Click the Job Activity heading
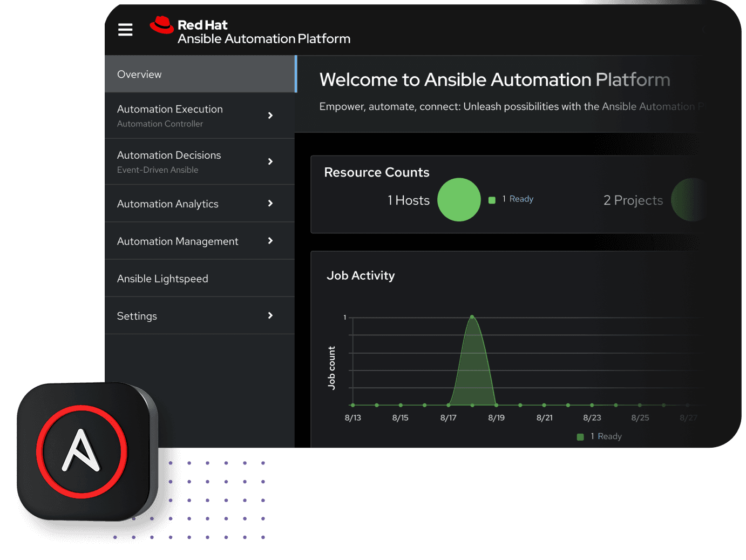746x560 pixels. pos(361,275)
